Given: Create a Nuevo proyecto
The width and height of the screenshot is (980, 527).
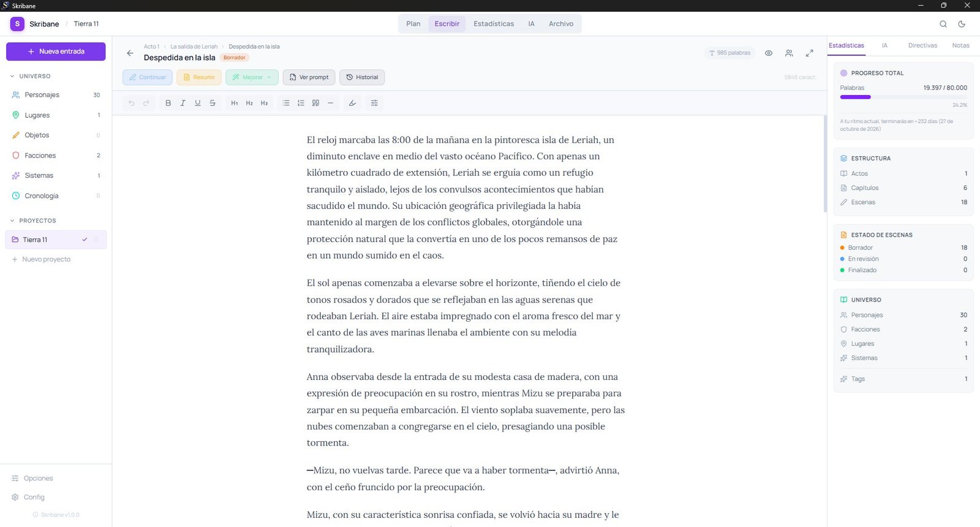Looking at the screenshot, I should (x=41, y=259).
